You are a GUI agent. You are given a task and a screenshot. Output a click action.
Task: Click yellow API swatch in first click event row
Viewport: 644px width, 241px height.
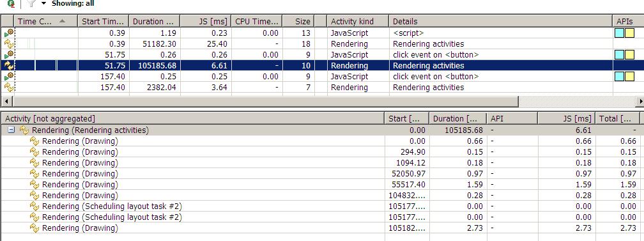click(x=630, y=55)
